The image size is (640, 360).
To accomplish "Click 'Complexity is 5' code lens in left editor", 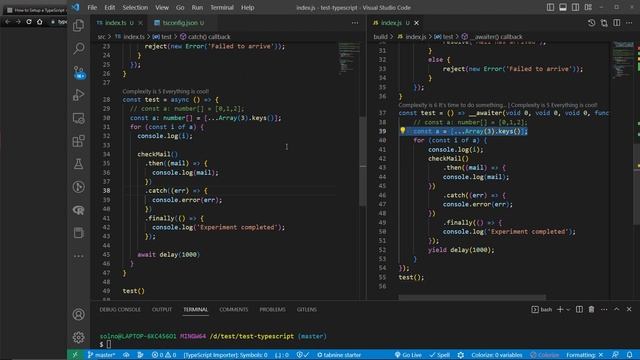I will (x=165, y=91).
